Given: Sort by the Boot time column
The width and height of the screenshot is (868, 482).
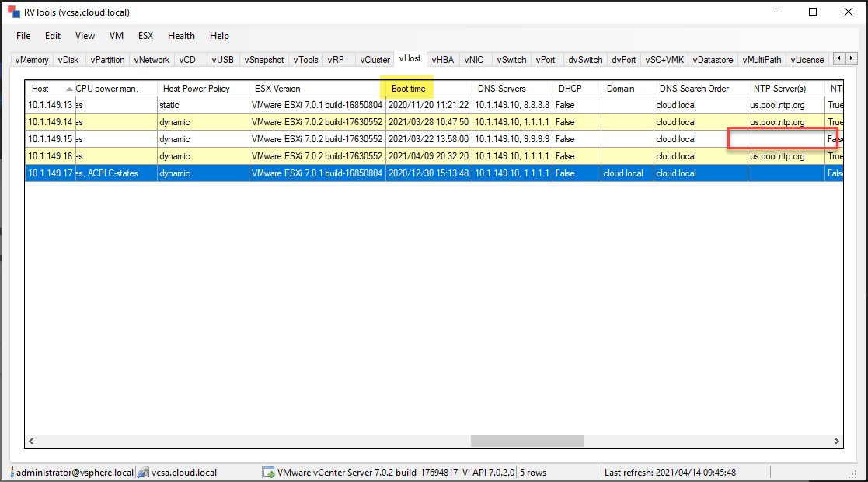Looking at the screenshot, I should tap(428, 89).
